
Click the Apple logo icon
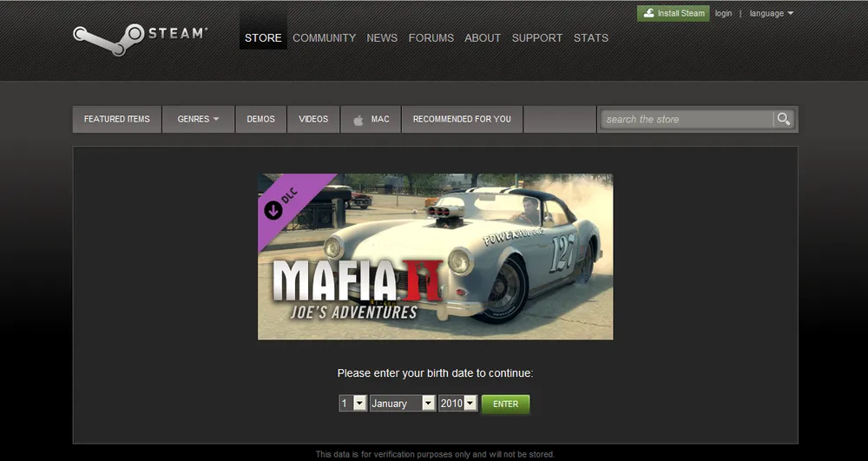tap(358, 120)
